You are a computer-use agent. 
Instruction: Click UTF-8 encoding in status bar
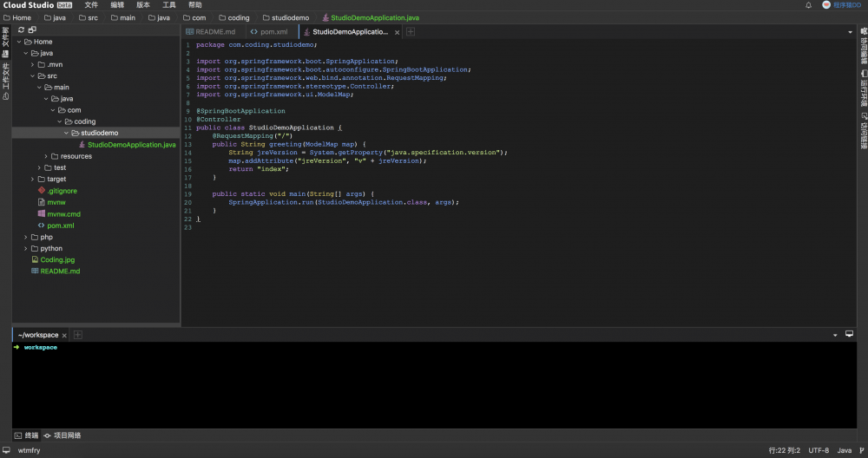tap(819, 450)
